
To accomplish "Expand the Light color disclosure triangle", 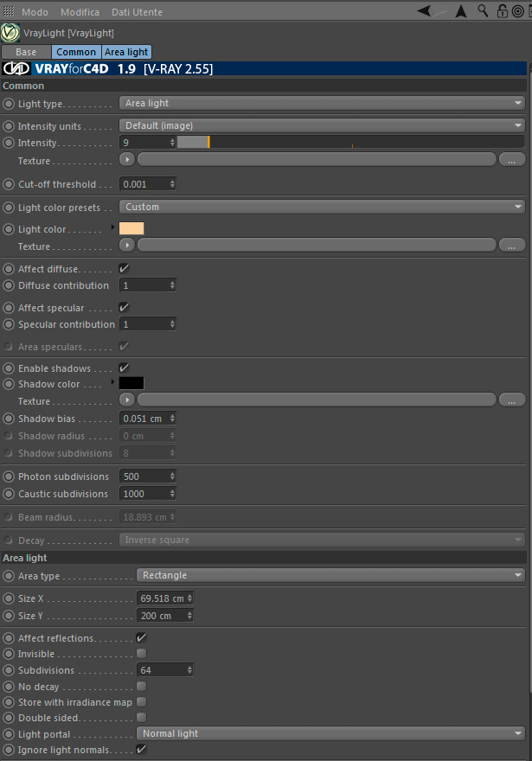I will tap(113, 227).
